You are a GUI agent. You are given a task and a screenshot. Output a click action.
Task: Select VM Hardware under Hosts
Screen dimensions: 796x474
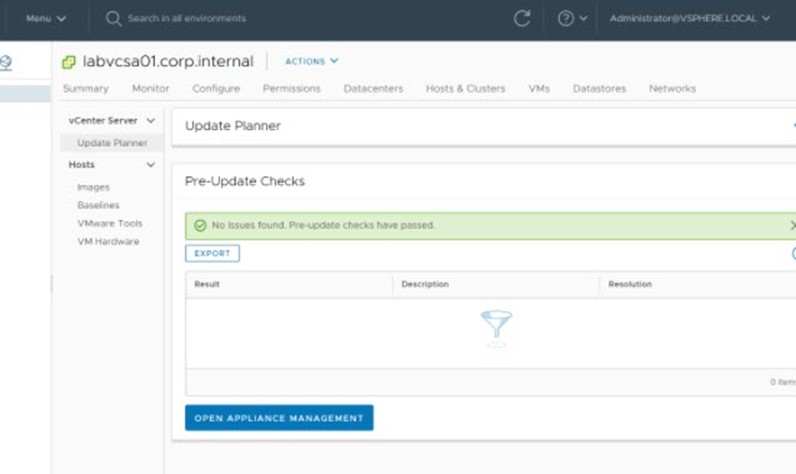[x=108, y=242]
